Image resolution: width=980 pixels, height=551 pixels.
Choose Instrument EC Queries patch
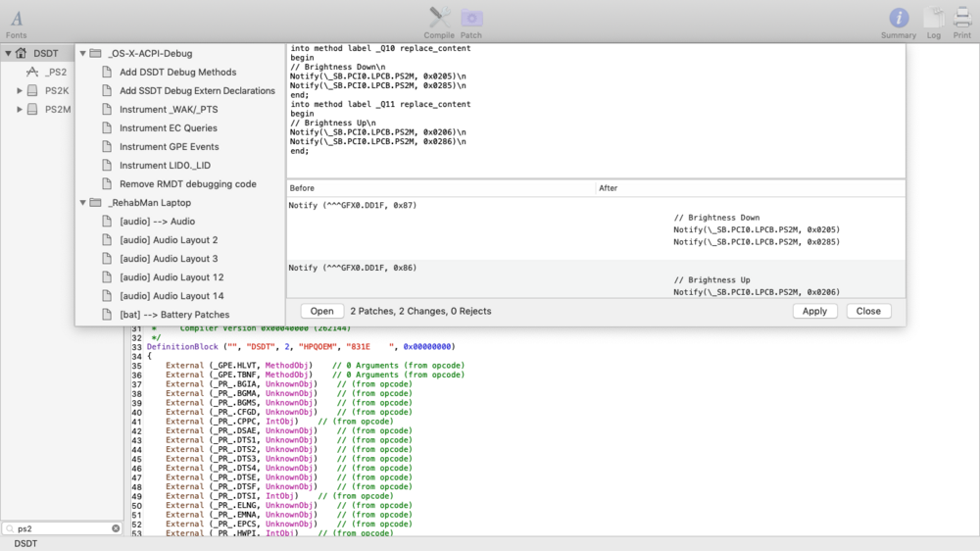pyautogui.click(x=168, y=128)
